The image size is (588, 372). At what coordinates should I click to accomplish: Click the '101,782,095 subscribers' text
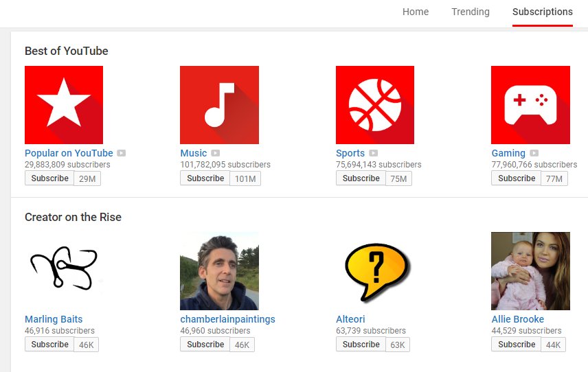pos(225,165)
